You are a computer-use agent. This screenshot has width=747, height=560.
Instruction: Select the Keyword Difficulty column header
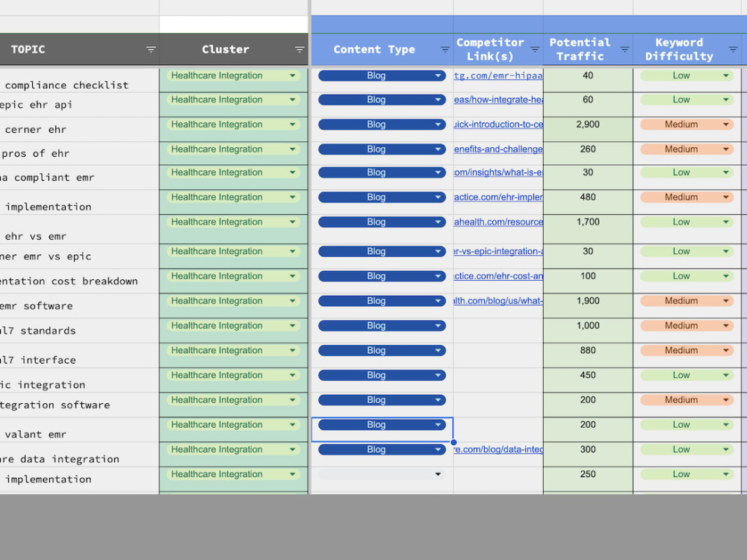click(x=687, y=49)
